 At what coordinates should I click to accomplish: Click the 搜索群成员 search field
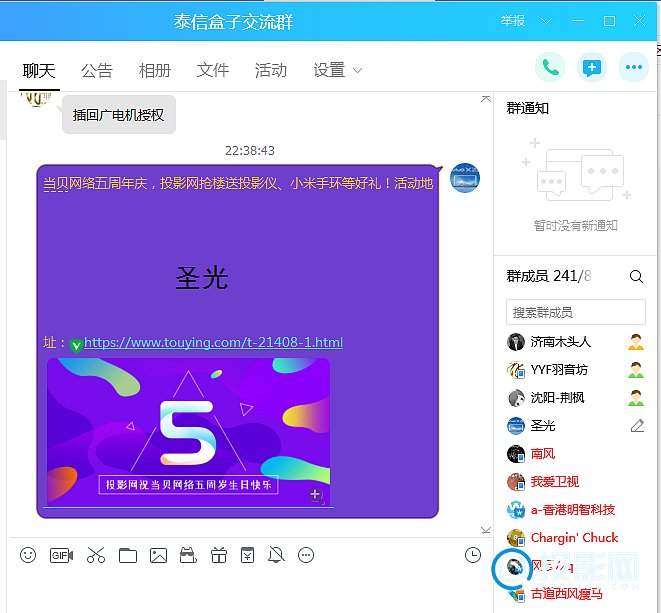tap(575, 312)
